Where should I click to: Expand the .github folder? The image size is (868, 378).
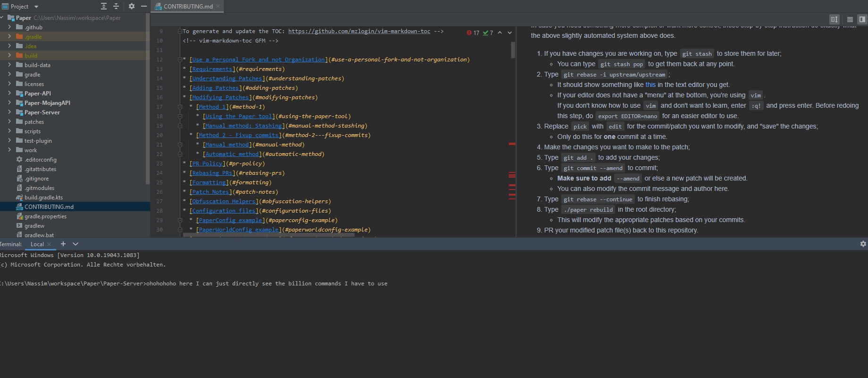[x=9, y=27]
